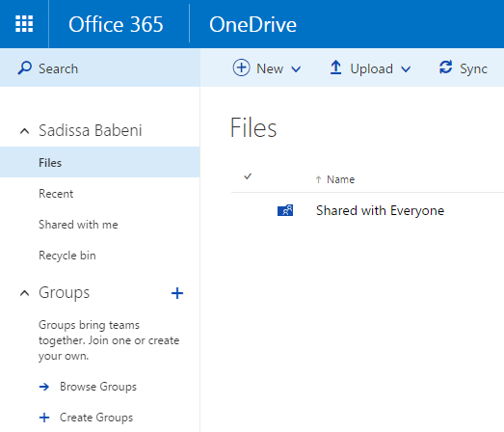Open Recent in the left navigation

[x=56, y=194]
